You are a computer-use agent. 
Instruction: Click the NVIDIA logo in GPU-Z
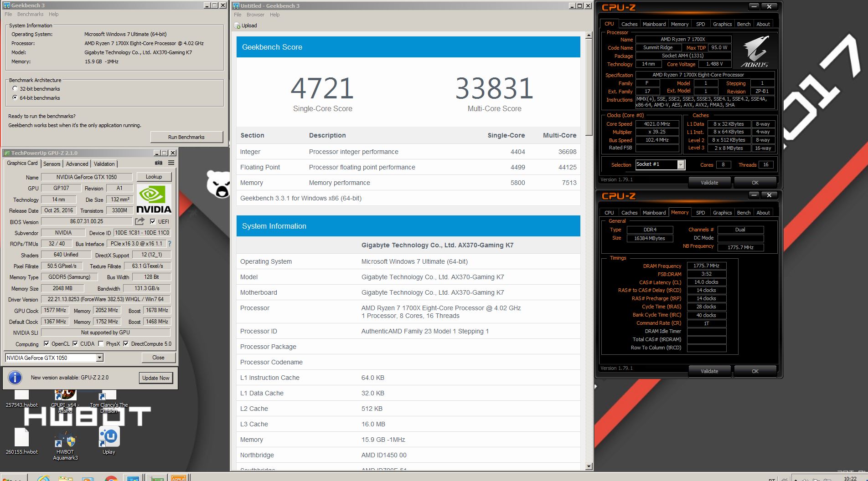(x=154, y=199)
